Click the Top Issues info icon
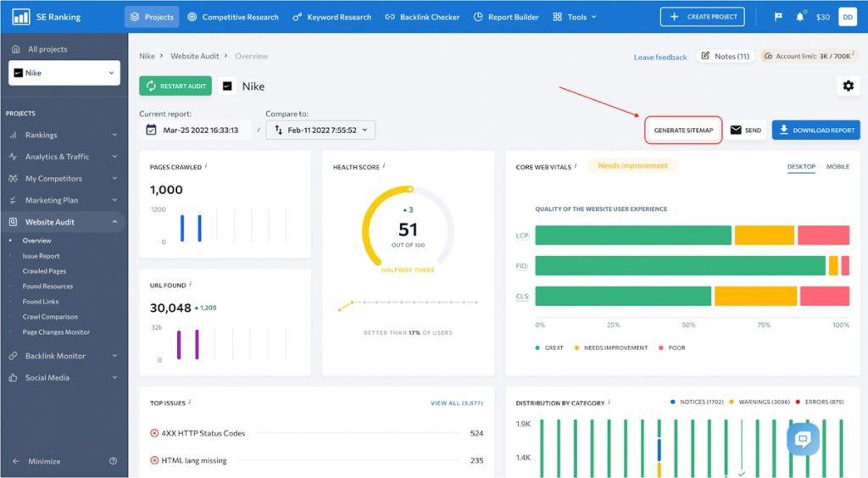Screen dimensions: 868x478 (x=190, y=402)
